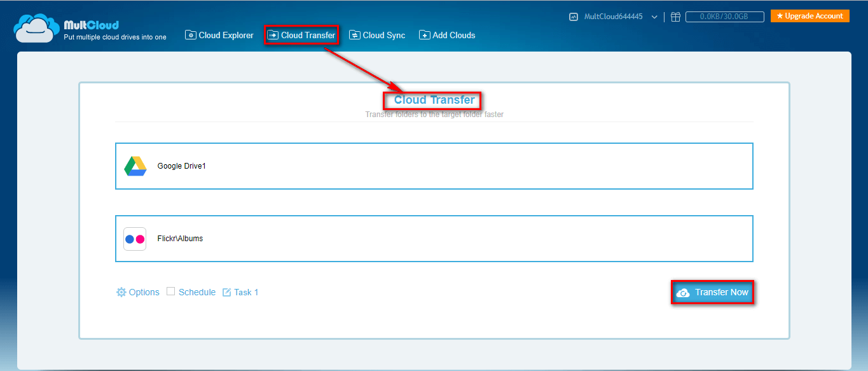Click the Upgrade Account button
The image size is (868, 371).
tap(809, 16)
